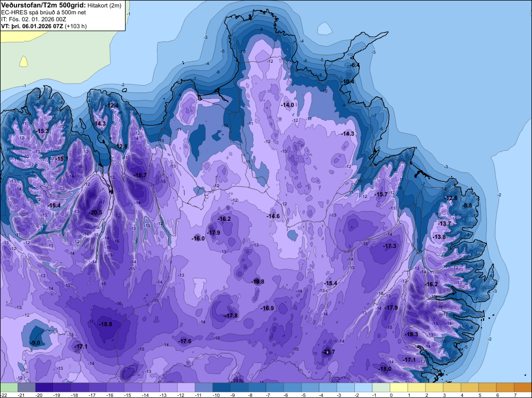Click the 7 orange legend swatch
The image size is (532, 398).
click(x=523, y=387)
